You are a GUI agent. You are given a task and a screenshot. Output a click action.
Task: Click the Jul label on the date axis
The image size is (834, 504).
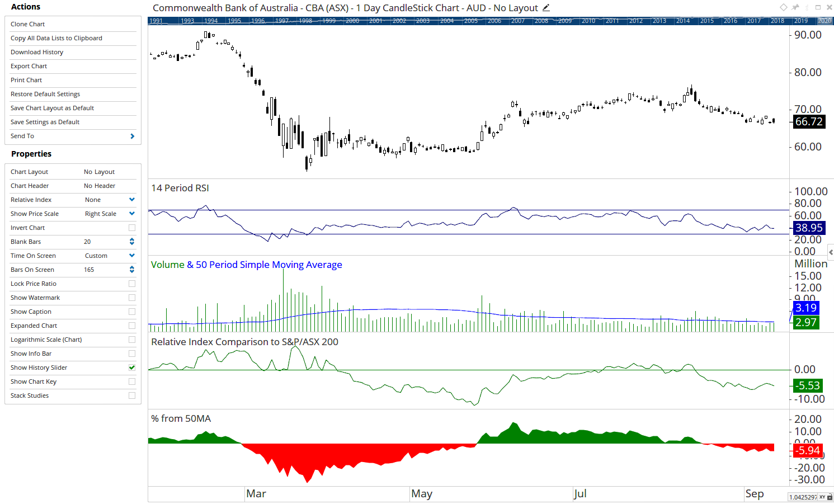580,493
